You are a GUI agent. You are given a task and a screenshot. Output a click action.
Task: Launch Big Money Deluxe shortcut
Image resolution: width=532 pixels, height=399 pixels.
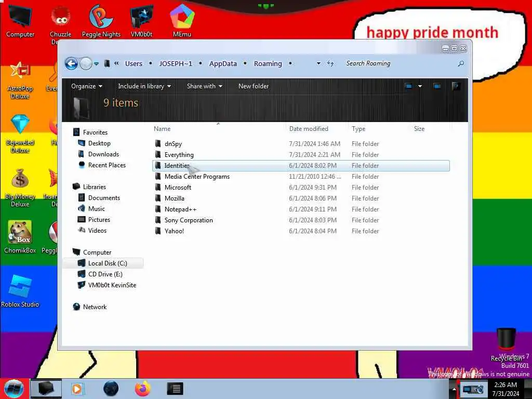click(20, 188)
